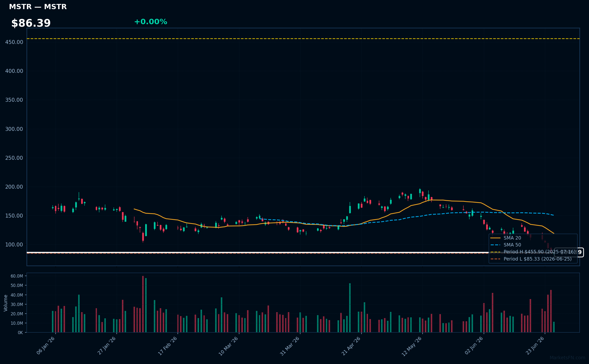The image size is (589, 364).
Task: Click the 30.0M volume axis label
Action: pyautogui.click(x=17, y=304)
